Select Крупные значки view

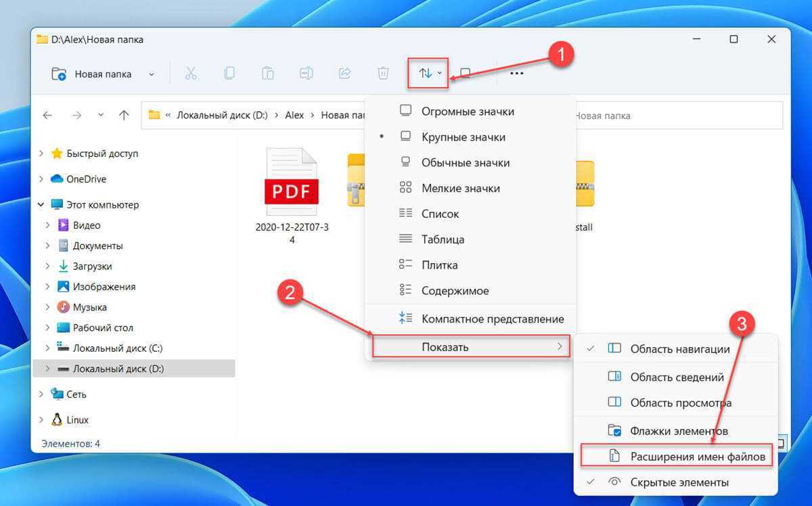click(x=470, y=137)
